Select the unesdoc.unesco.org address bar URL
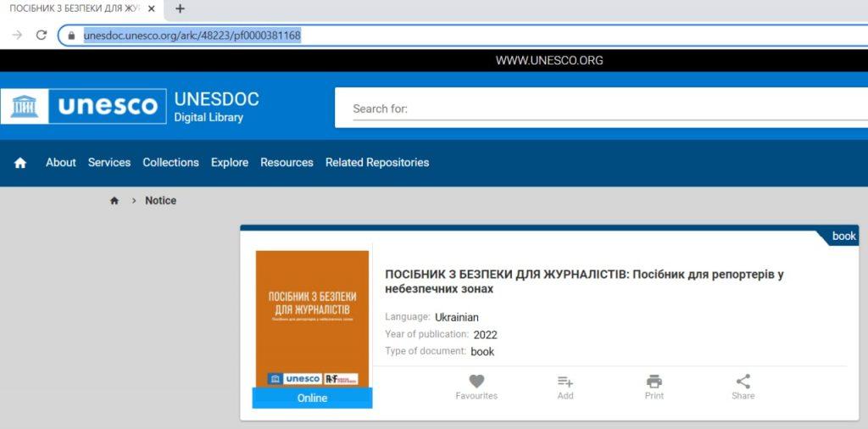Screen dimensions: 868x429 tap(192, 36)
